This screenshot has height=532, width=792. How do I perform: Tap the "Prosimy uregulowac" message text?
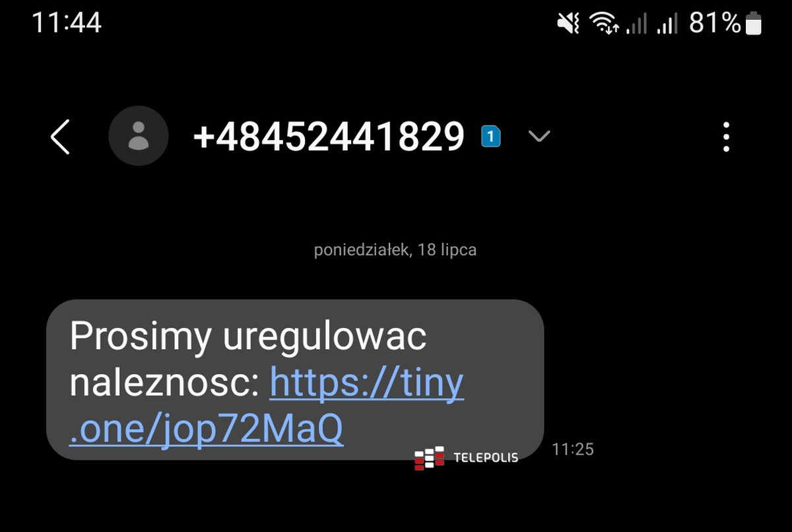coord(248,337)
